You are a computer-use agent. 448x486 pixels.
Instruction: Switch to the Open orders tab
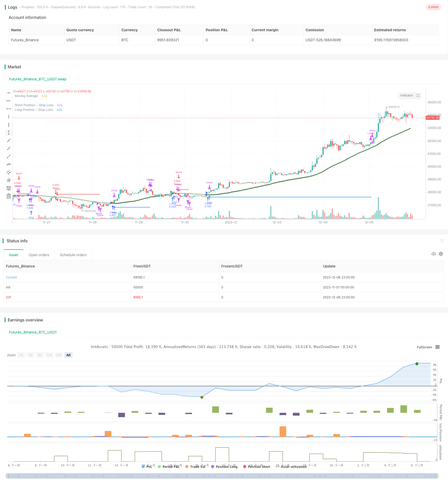(x=39, y=255)
